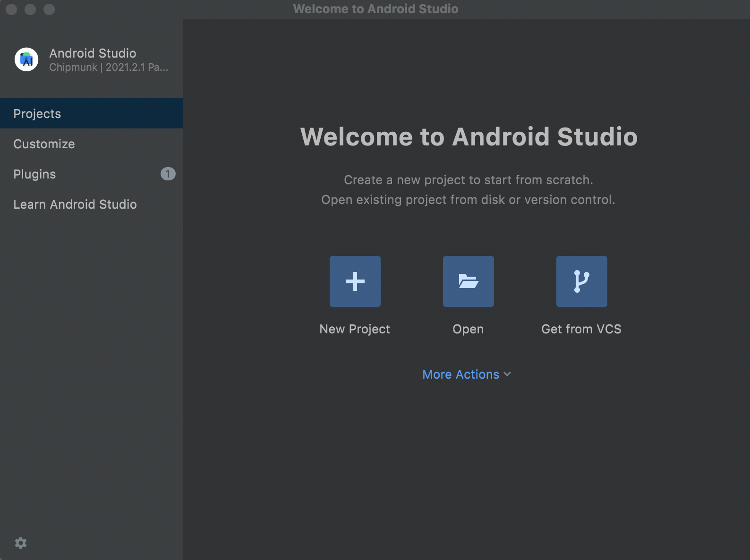
Task: Click the 'Open existing project' text line
Action: coord(469,200)
